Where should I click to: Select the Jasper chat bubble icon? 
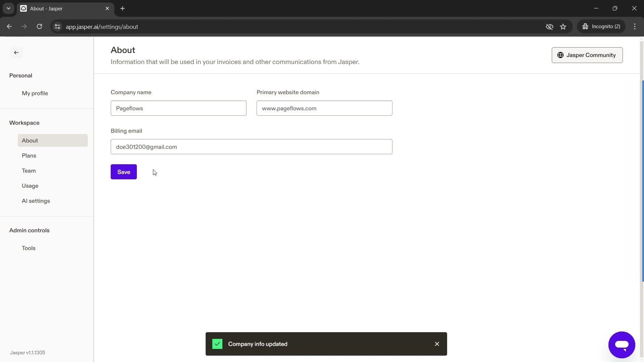pyautogui.click(x=622, y=344)
